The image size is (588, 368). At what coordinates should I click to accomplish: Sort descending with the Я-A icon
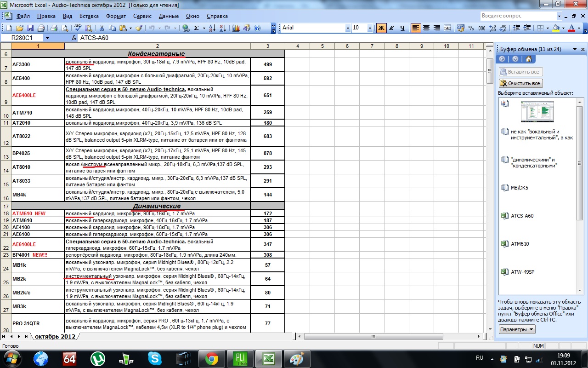(223, 28)
